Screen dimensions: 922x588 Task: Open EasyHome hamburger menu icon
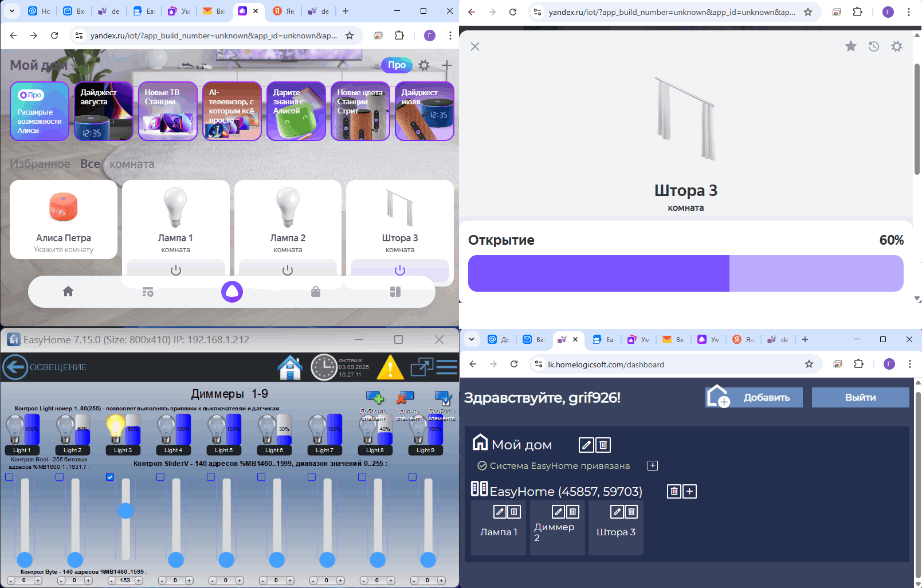pos(447,367)
